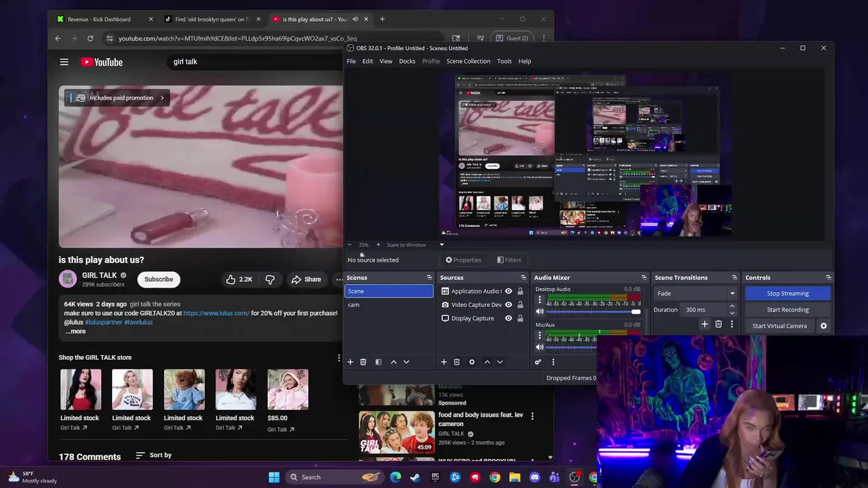Add a source with the Sources plus icon
868x488 pixels.
(x=443, y=362)
